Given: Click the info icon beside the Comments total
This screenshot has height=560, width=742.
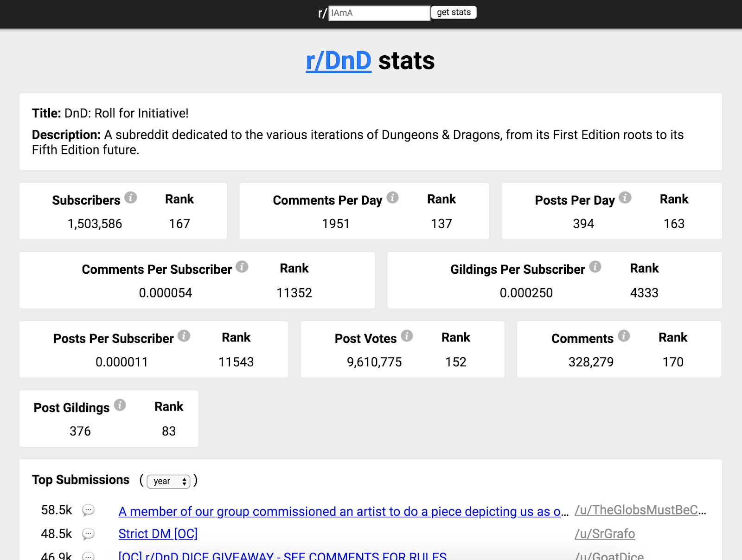Looking at the screenshot, I should pyautogui.click(x=624, y=336).
